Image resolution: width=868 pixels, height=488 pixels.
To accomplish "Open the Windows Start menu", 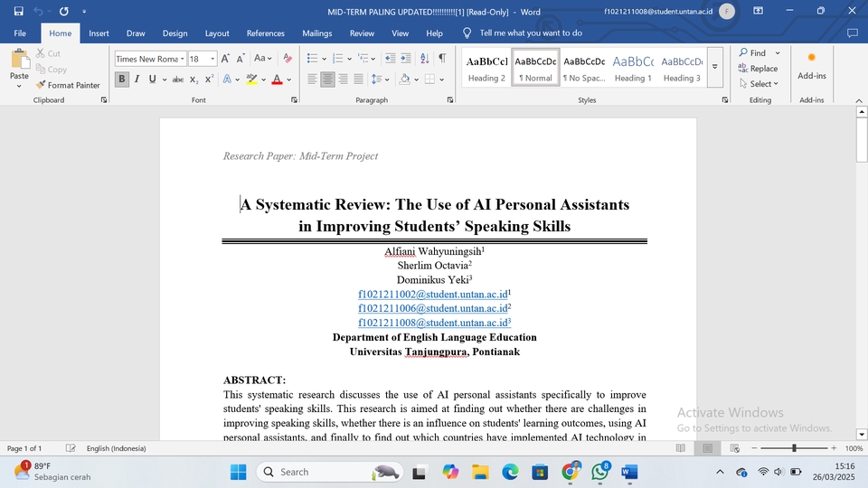I will click(238, 472).
